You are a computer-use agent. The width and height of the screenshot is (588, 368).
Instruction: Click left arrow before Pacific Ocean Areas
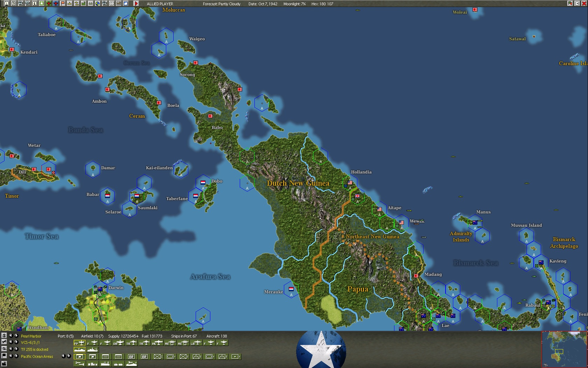[x=11, y=356]
